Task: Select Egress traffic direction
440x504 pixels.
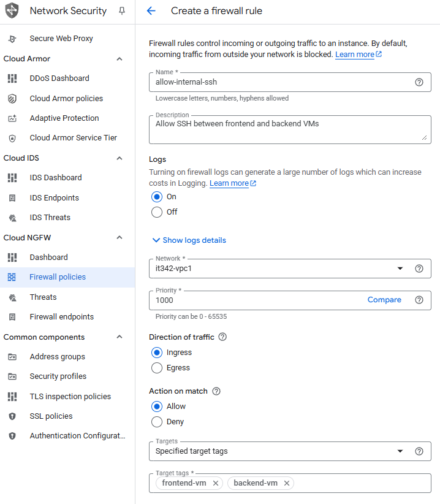Action: (x=157, y=368)
